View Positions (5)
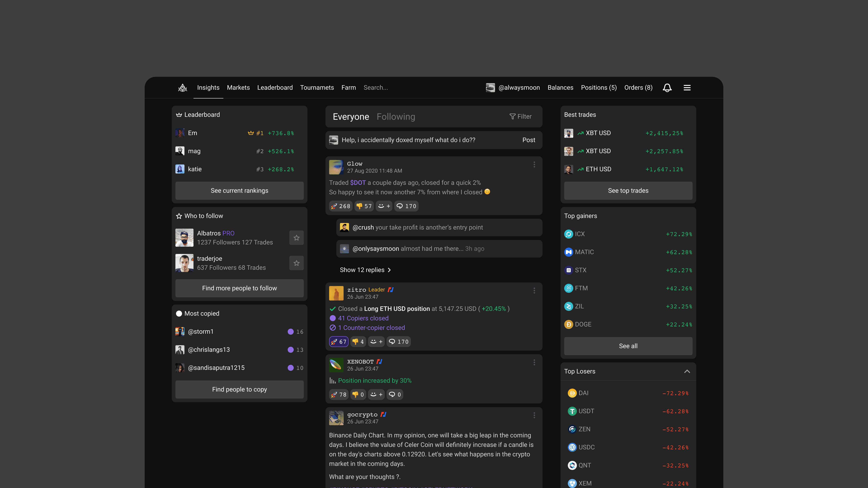868x488 pixels. [x=599, y=88]
